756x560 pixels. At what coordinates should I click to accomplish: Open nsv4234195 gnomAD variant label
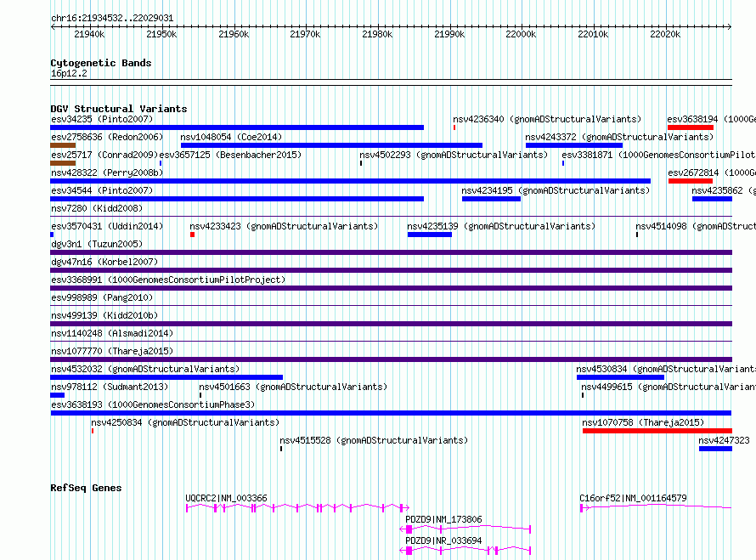click(x=556, y=190)
